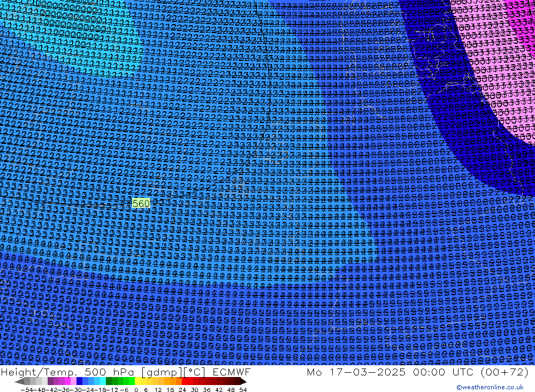Click the date '17-03-2025' text
Screen dimensions: 535x392
[368, 372]
